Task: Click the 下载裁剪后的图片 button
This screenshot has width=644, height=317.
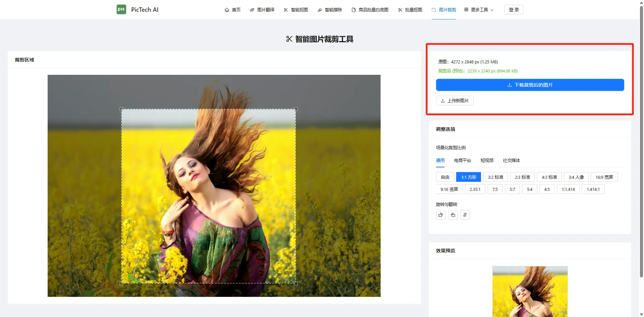Action: click(x=530, y=85)
